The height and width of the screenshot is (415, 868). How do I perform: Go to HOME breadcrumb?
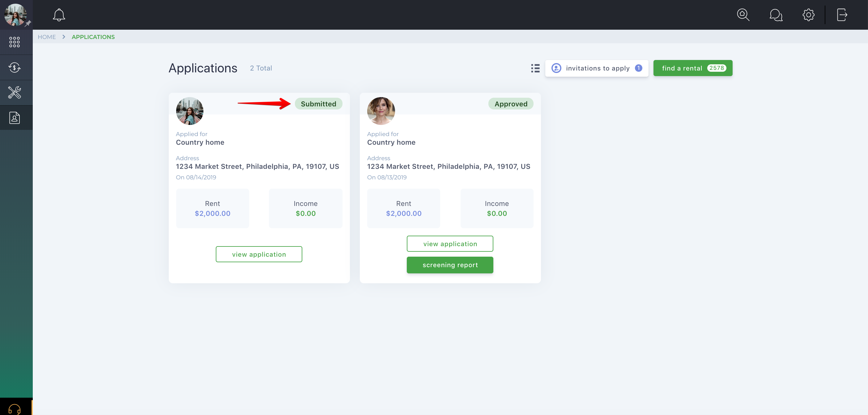coord(47,37)
